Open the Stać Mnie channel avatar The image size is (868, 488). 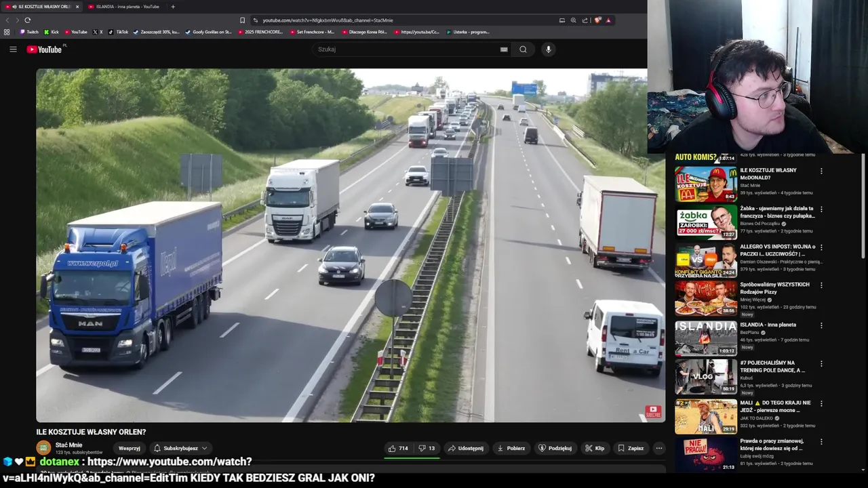(43, 448)
